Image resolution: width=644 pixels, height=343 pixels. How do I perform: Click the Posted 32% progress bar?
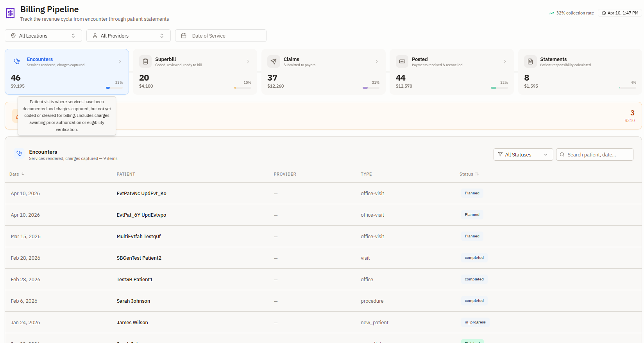[x=499, y=88]
